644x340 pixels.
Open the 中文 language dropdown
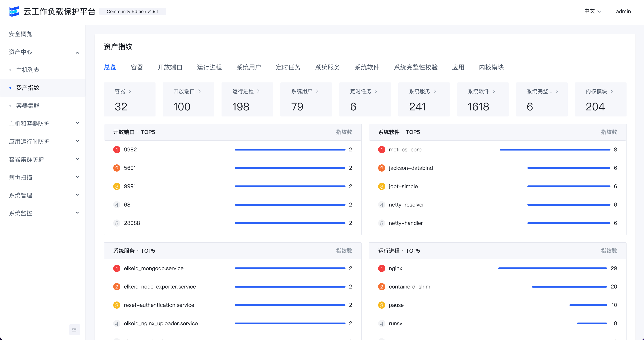592,11
